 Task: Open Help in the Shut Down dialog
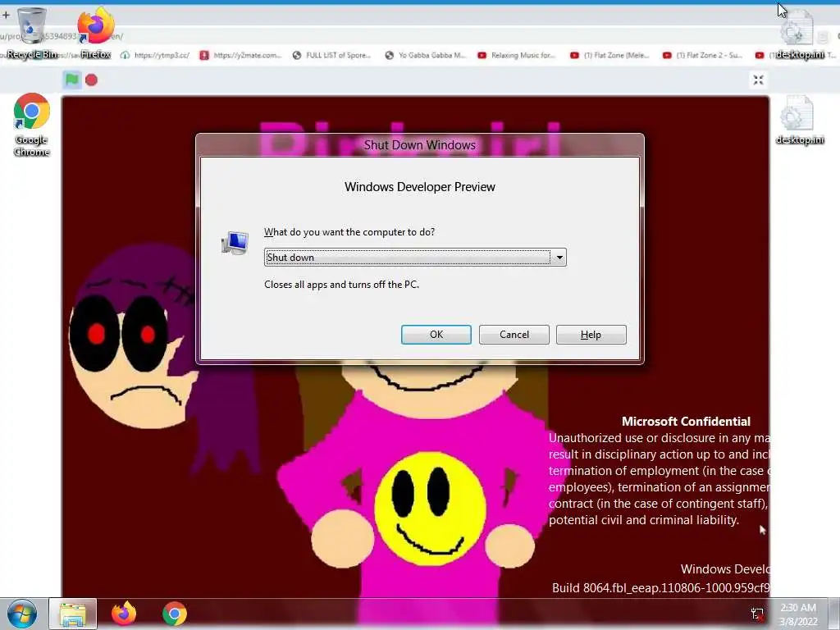click(x=591, y=335)
